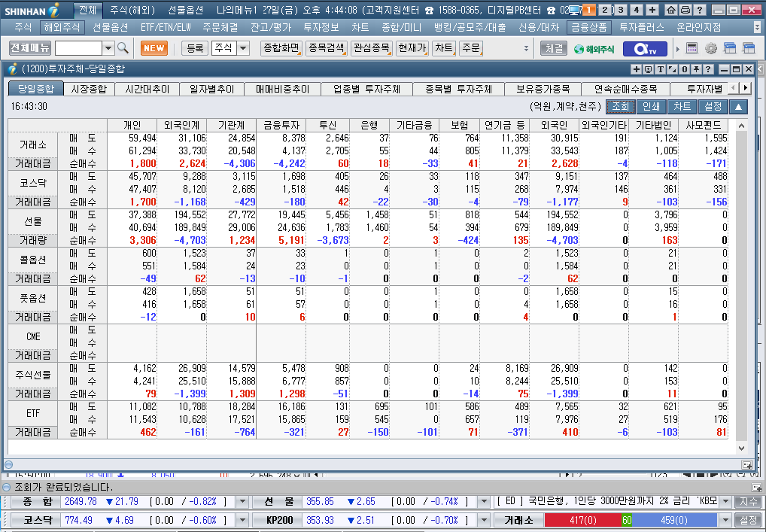Viewport: 766px width, 532px height.
Task: Click the window-layout icon next to gear
Action: [x=730, y=48]
